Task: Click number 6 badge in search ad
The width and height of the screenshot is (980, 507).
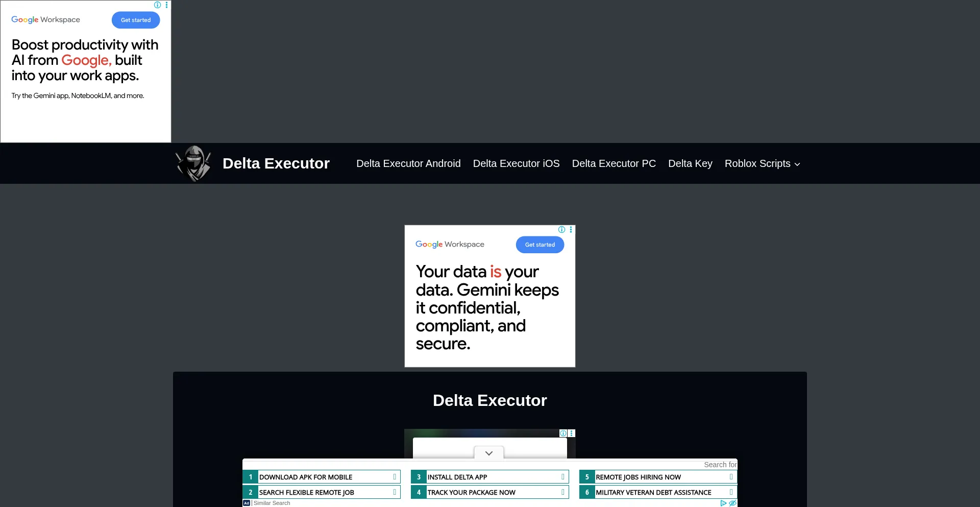Action: point(587,492)
